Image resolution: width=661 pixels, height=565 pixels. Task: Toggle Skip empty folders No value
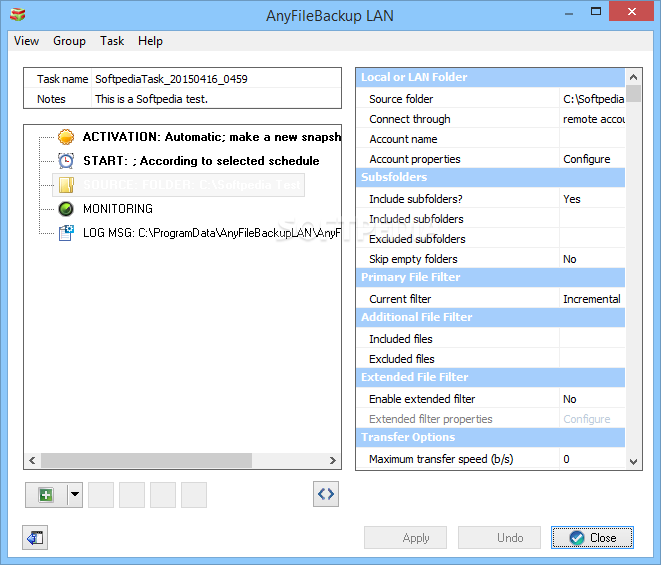click(592, 259)
